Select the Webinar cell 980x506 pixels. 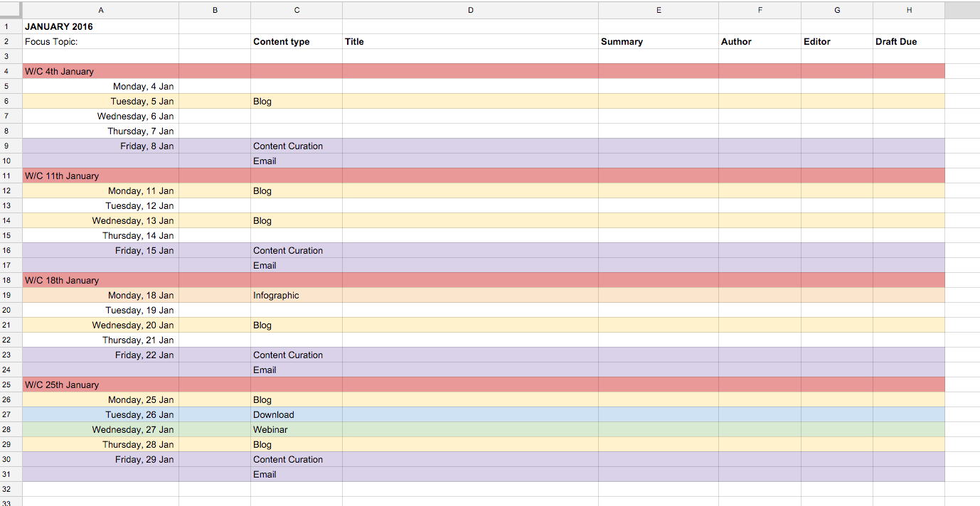[296, 430]
